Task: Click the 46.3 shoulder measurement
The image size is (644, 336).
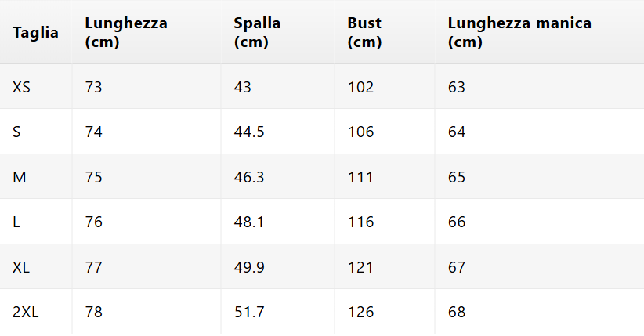Action: (249, 177)
